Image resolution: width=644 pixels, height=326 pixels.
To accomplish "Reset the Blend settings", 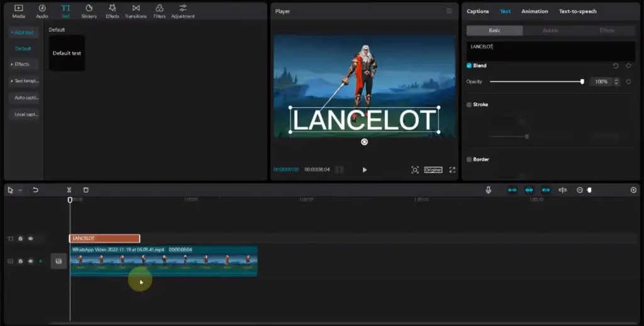I will [x=615, y=65].
